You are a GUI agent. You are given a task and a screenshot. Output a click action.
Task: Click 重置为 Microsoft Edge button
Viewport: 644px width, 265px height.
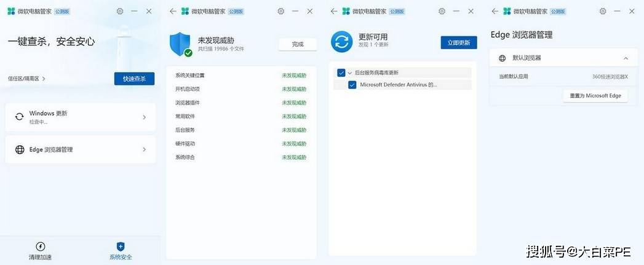(595, 96)
